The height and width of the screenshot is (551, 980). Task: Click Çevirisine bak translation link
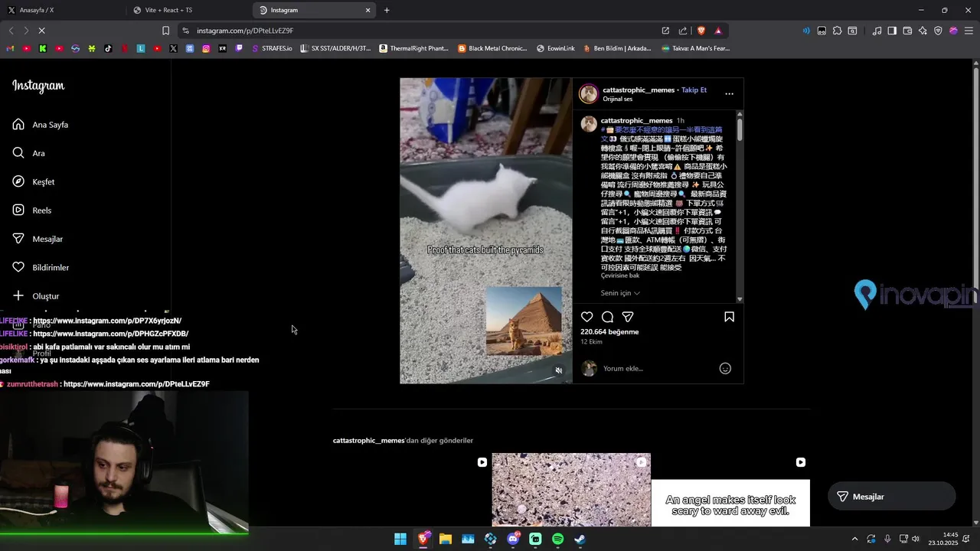620,275
